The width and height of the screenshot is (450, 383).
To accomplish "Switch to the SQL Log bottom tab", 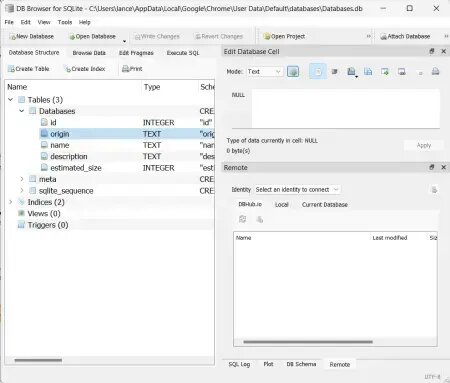I will pyautogui.click(x=239, y=364).
